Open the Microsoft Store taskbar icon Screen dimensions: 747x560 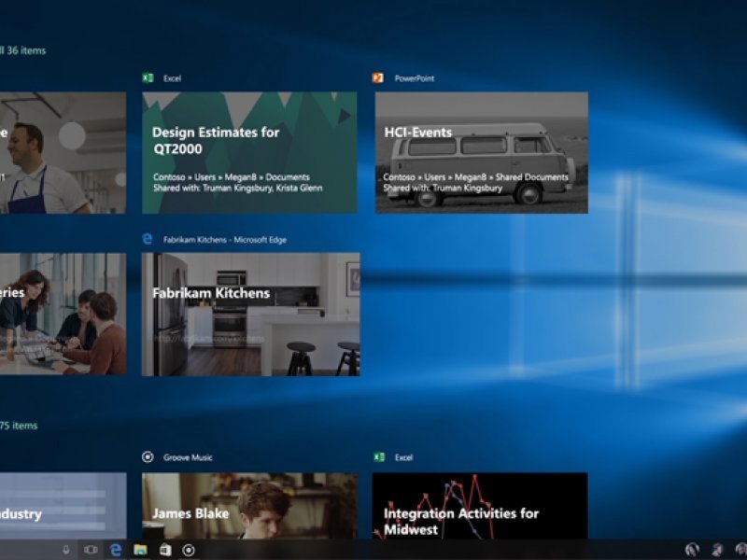pos(165,550)
